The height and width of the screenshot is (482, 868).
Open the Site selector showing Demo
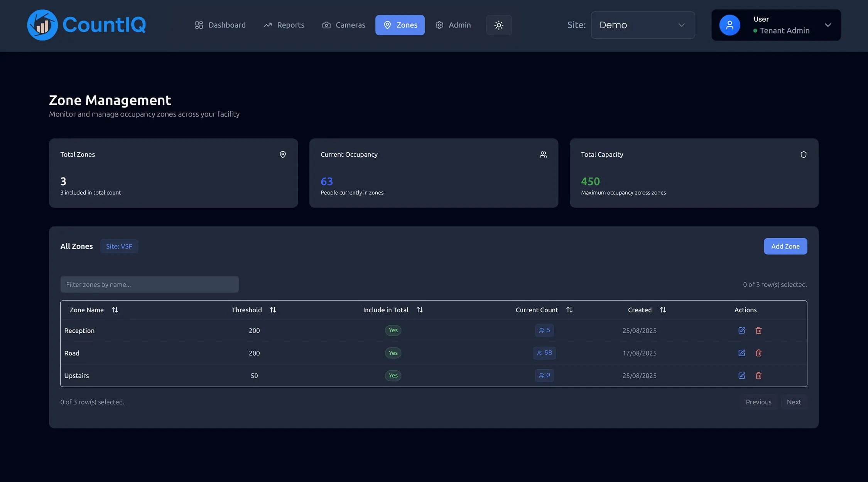point(642,25)
